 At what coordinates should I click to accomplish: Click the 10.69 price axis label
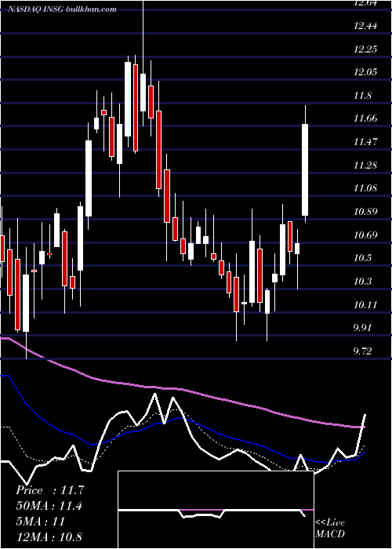click(x=366, y=235)
